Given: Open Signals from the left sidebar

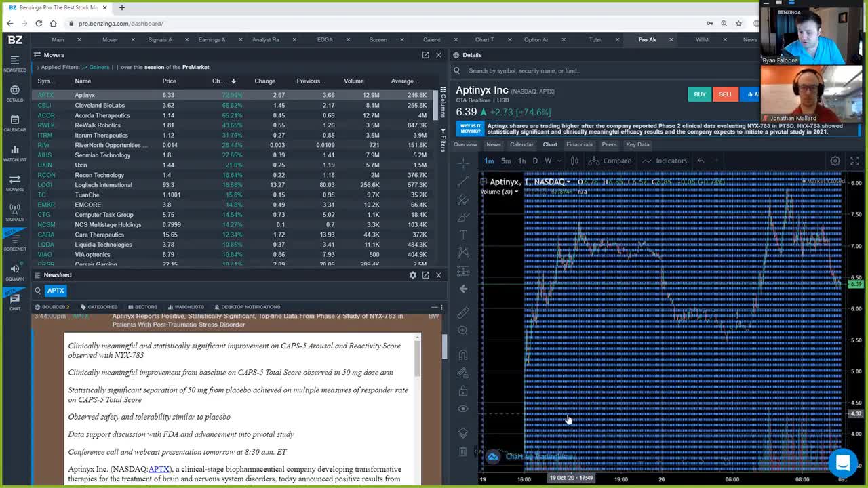Looking at the screenshot, I should [x=15, y=213].
